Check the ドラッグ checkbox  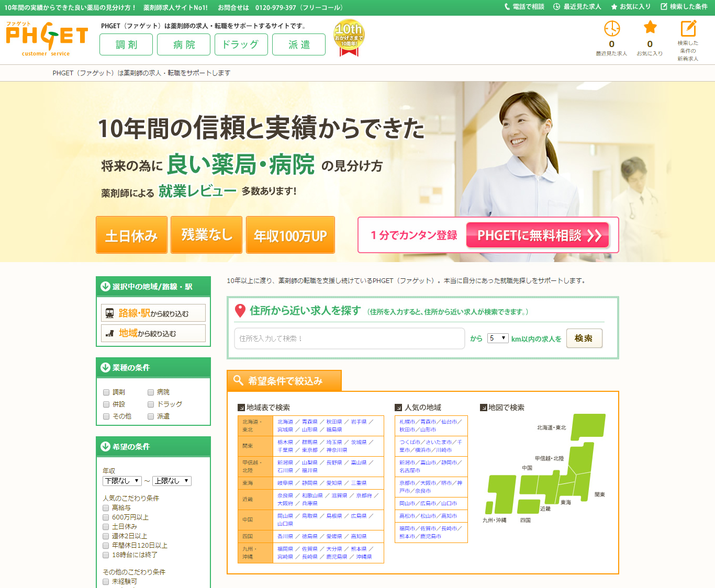(x=151, y=404)
